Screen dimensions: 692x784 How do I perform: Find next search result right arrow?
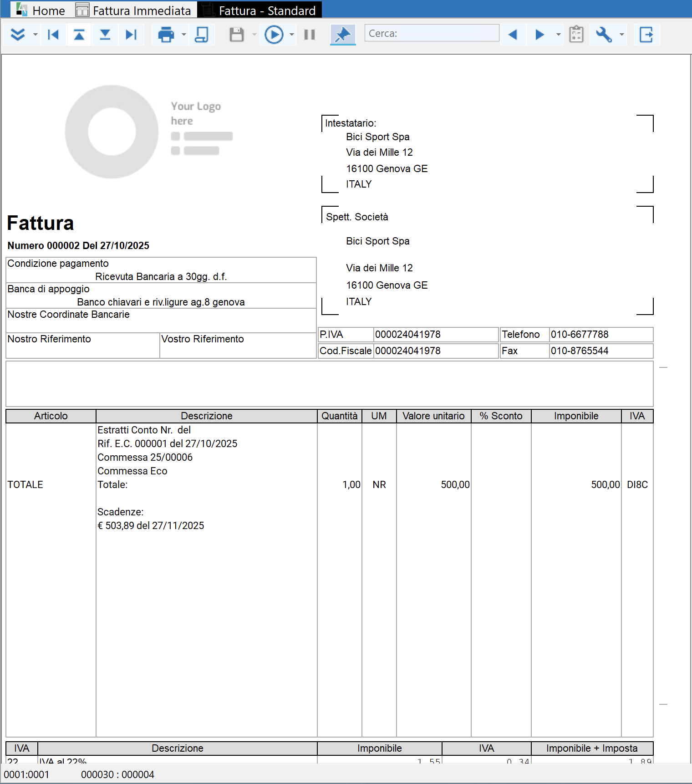(x=539, y=35)
